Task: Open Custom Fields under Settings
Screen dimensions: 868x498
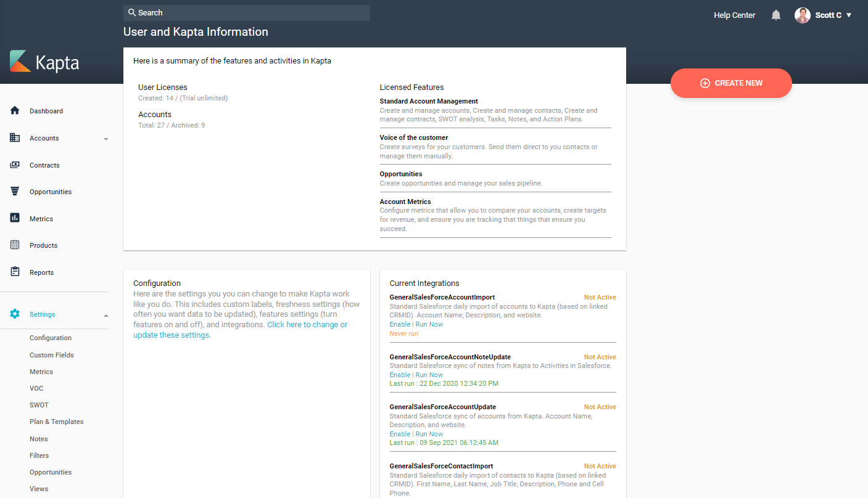Action: 51,355
